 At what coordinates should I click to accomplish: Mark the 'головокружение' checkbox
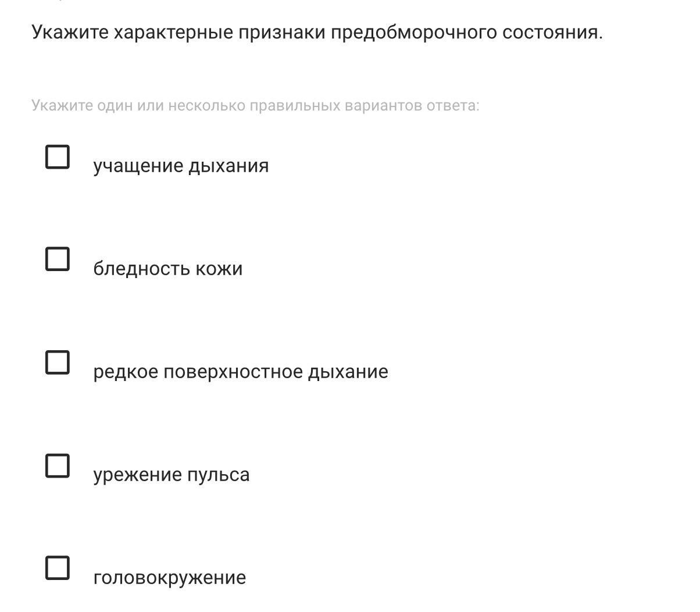tap(58, 568)
